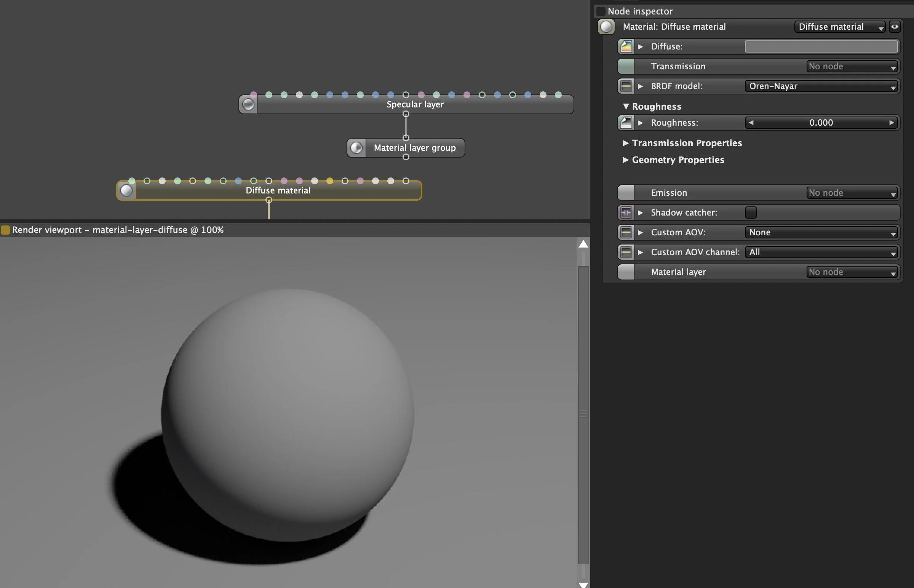Click the Shadow catcher bool icon
The height and width of the screenshot is (588, 914).
pyautogui.click(x=625, y=213)
